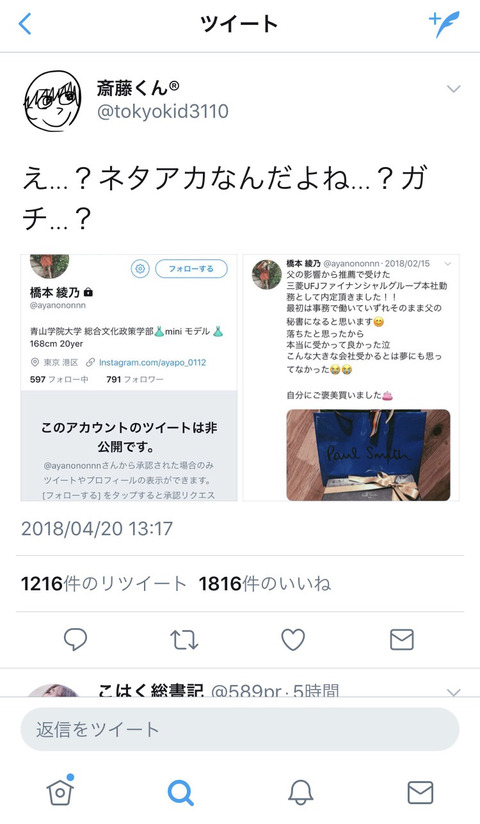The image size is (480, 824).
Task: Expand the tweet options chevron for 斎藤くん
Action: [453, 88]
